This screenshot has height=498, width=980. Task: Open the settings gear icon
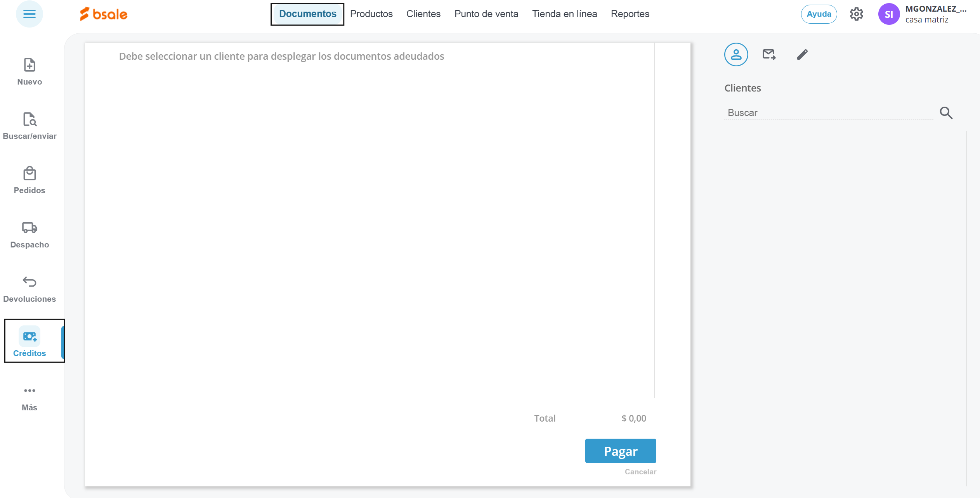(x=856, y=14)
